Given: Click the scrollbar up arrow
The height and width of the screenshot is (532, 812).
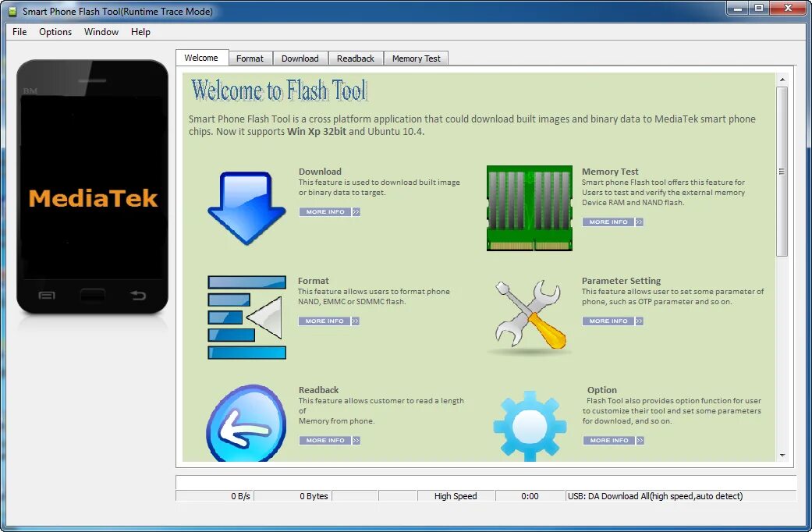Looking at the screenshot, I should (x=782, y=80).
